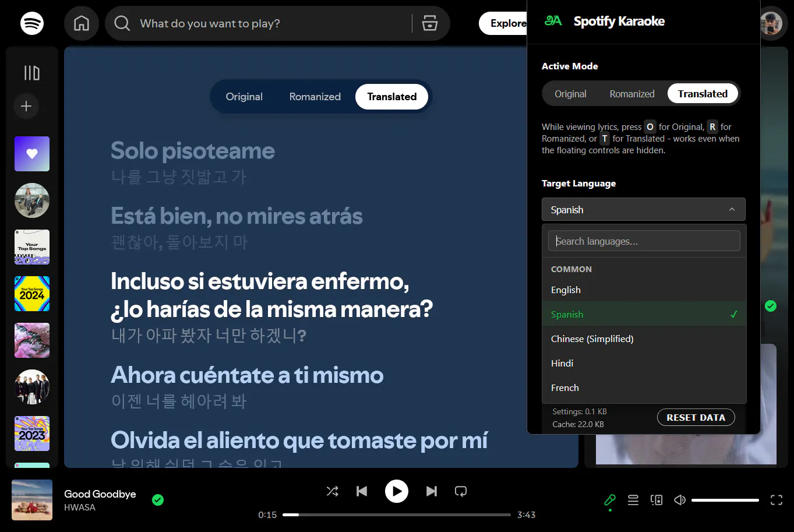Select Translated in floating lyrics controls
The width and height of the screenshot is (794, 532).
coord(392,97)
